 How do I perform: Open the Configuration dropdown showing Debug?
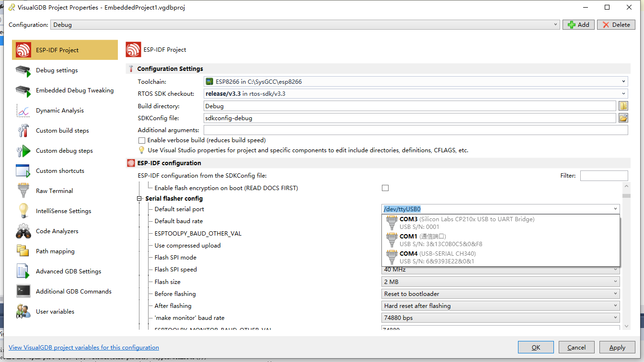pyautogui.click(x=305, y=24)
